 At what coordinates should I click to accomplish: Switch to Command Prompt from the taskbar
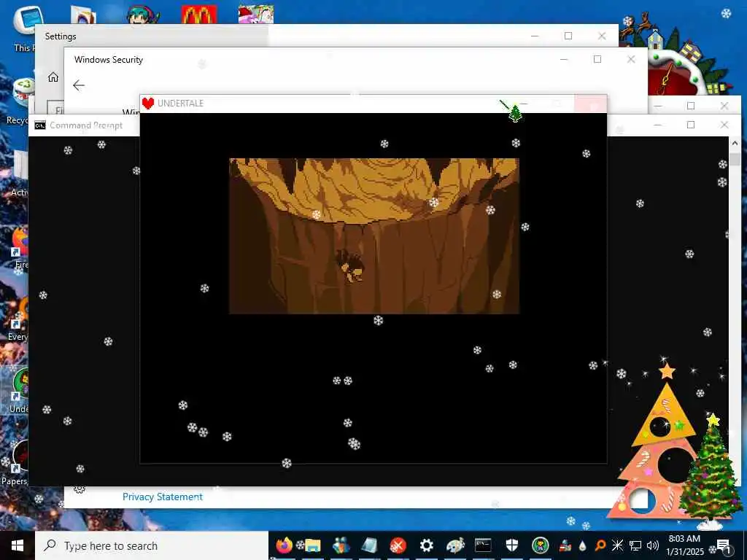coord(483,545)
